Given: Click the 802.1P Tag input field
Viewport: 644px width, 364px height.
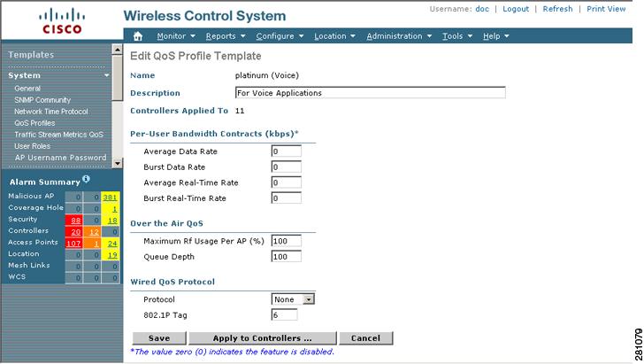Looking at the screenshot, I should [284, 315].
